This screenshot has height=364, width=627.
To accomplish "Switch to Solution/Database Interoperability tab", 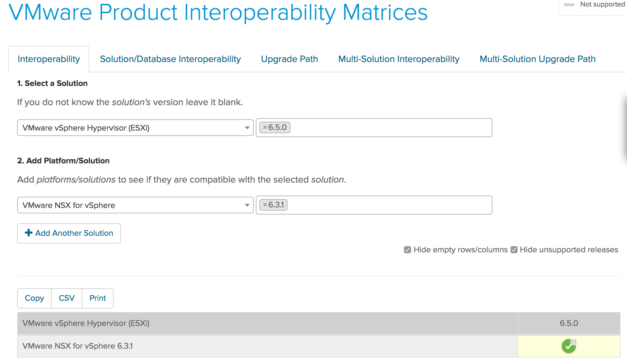I will 170,59.
